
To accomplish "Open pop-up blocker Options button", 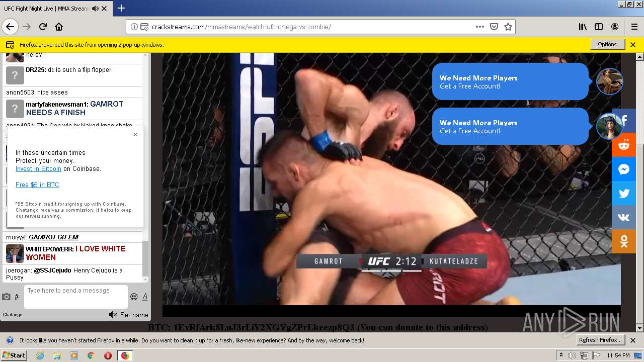I will [x=607, y=44].
